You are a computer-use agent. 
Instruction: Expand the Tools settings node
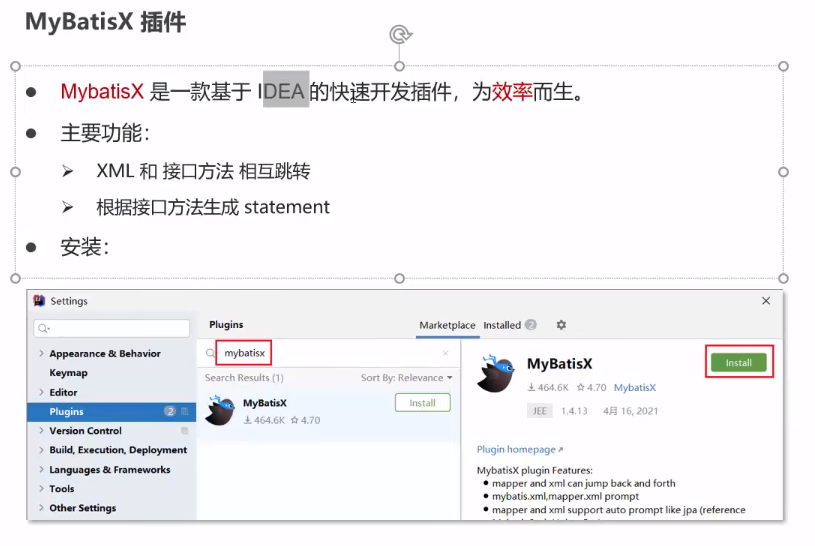pos(41,488)
